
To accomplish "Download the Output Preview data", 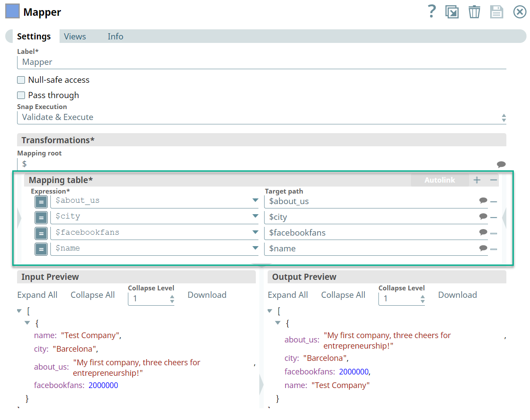I will point(457,295).
